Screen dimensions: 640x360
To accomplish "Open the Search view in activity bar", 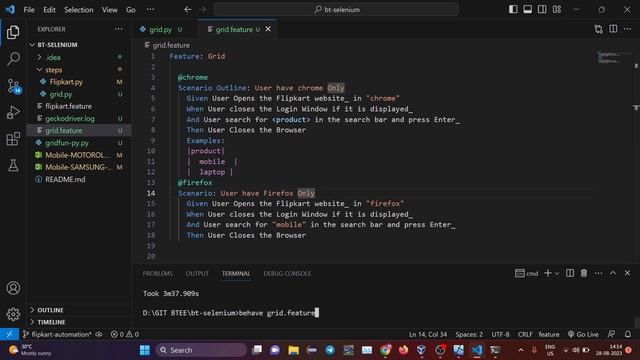I will point(13,58).
